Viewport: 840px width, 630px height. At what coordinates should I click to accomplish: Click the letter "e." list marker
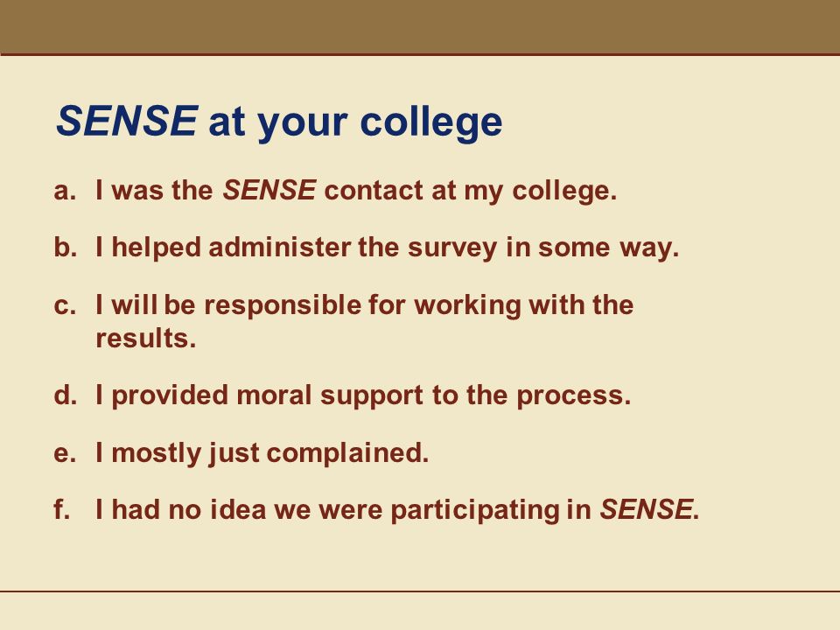pos(65,454)
